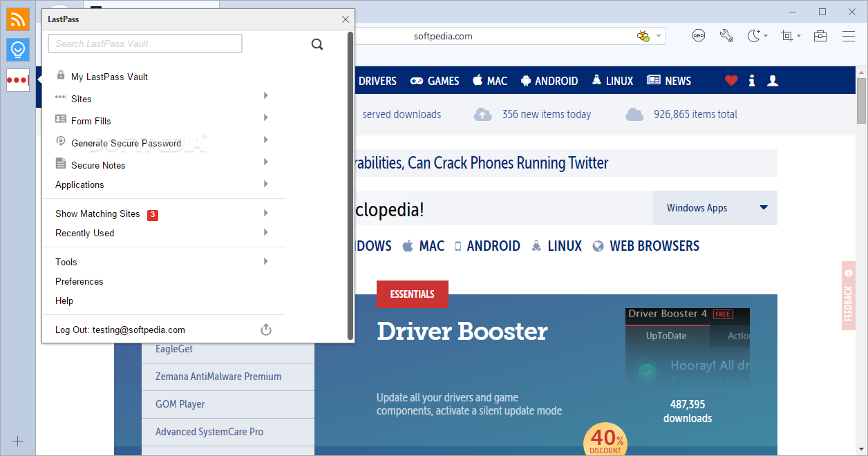Expand the Form Fills submenu arrow
This screenshot has width=868, height=456.
(x=266, y=117)
